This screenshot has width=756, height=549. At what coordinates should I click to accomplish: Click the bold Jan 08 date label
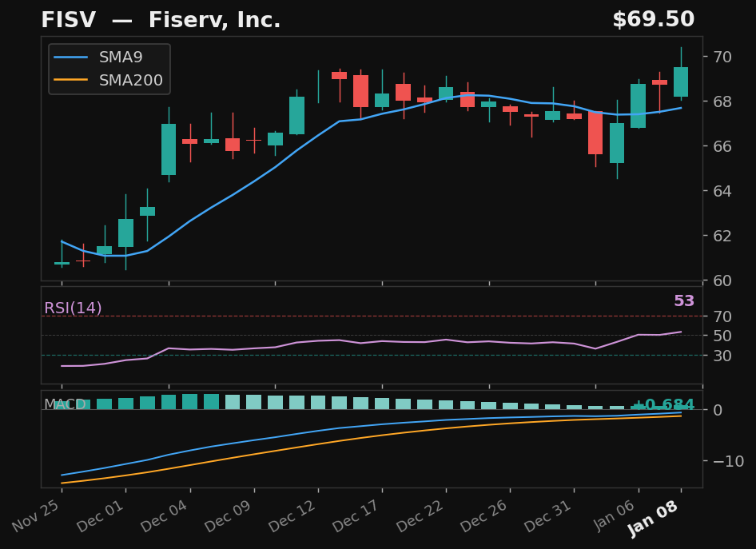(x=655, y=518)
